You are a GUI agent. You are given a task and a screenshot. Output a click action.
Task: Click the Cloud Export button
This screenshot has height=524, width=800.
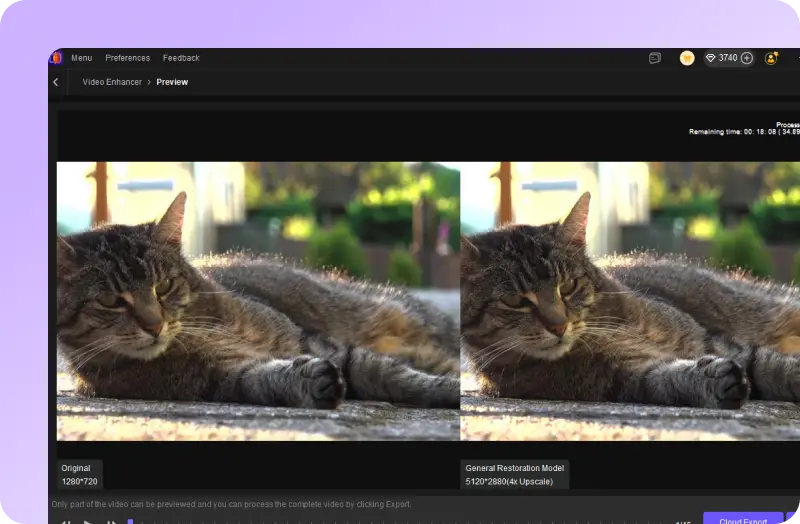(743, 518)
